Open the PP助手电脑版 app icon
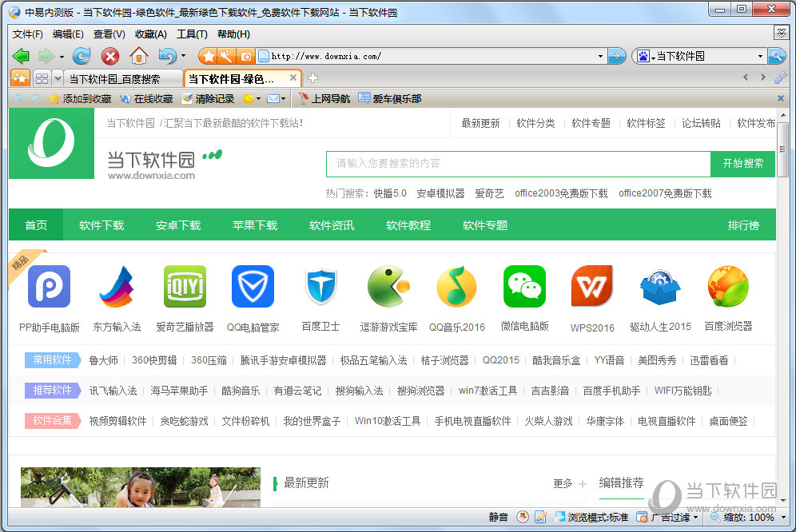796x532 pixels. point(49,286)
